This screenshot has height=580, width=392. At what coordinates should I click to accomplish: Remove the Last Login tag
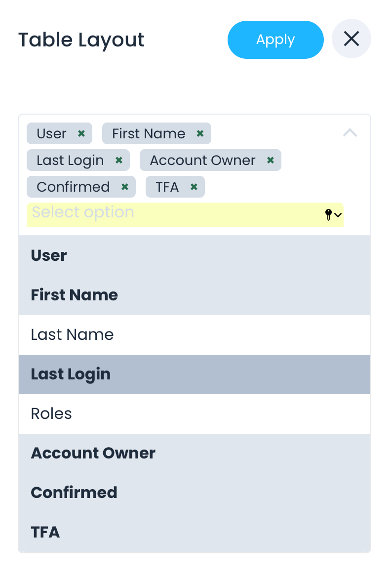pyautogui.click(x=118, y=160)
